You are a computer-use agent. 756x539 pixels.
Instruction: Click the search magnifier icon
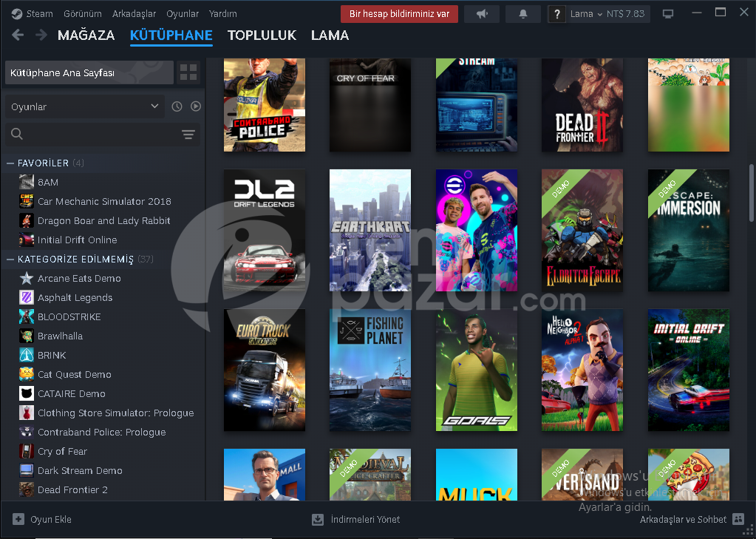click(x=17, y=134)
